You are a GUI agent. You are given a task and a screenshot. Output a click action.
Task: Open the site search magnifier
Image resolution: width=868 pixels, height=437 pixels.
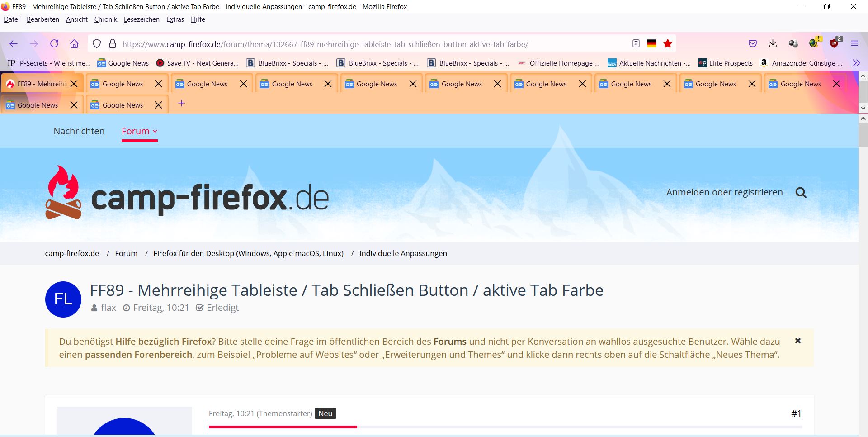[801, 193]
